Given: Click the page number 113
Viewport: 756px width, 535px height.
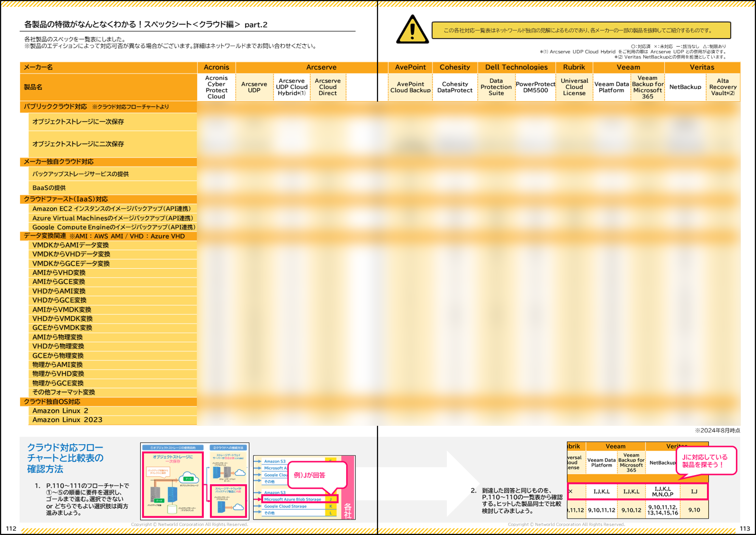Looking at the screenshot, I should (x=745, y=528).
